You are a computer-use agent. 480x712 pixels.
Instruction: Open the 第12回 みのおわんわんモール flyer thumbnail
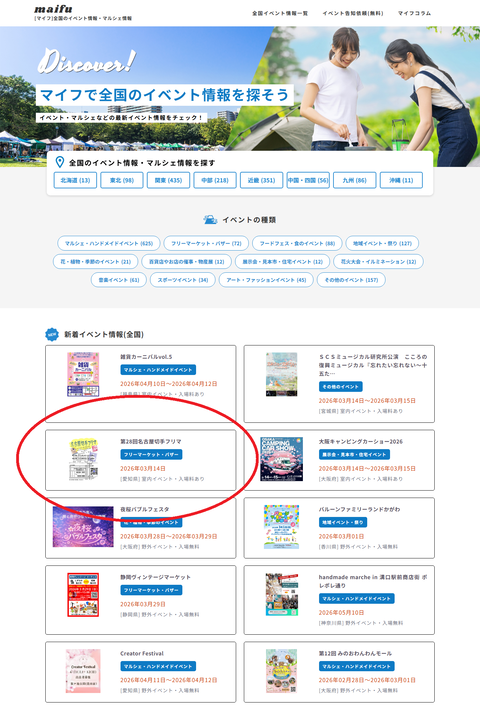[x=282, y=671]
